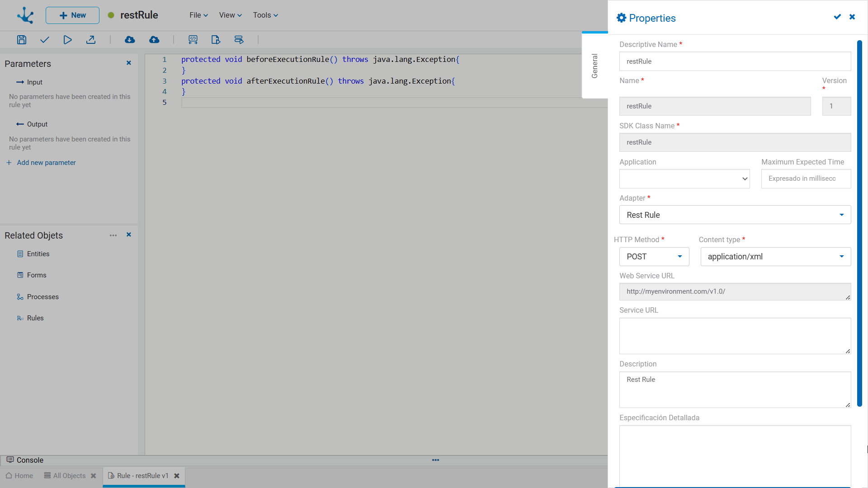Image resolution: width=868 pixels, height=488 pixels.
Task: Click the application logo icon
Action: click(x=25, y=15)
